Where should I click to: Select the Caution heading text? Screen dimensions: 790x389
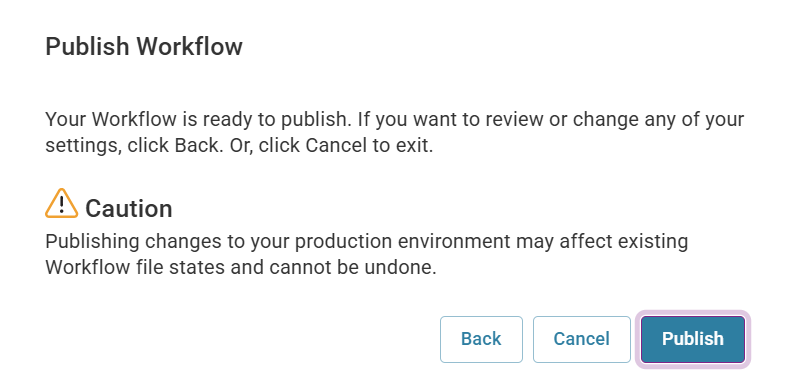128,208
